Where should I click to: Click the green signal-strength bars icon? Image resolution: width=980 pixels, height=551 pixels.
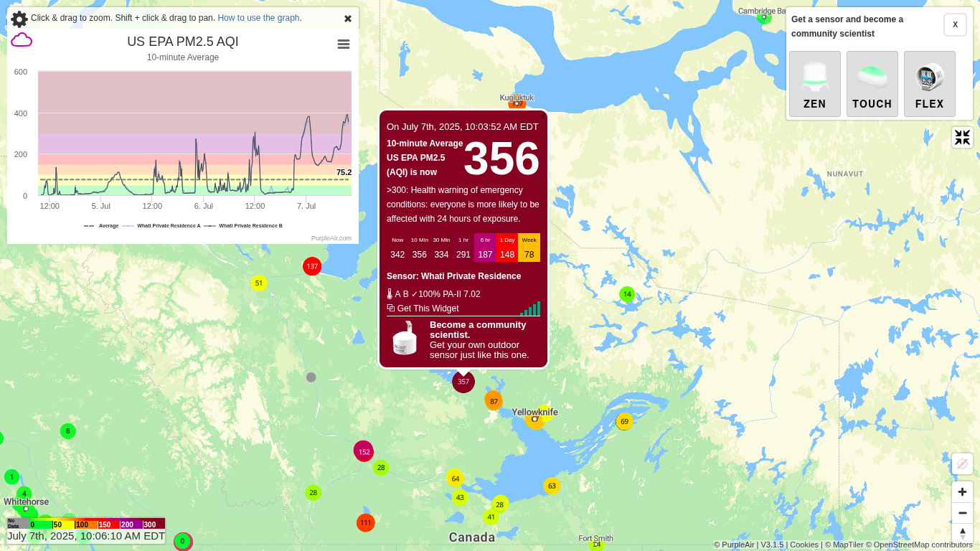click(530, 309)
